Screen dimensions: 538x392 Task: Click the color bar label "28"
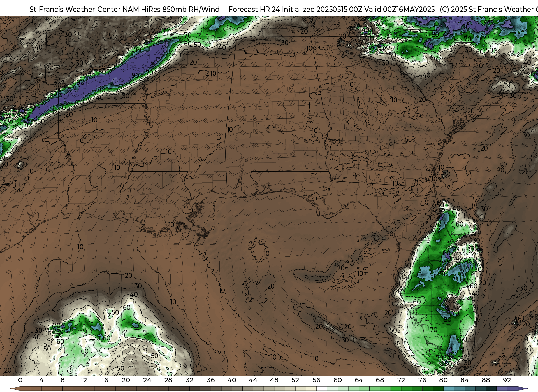click(168, 380)
